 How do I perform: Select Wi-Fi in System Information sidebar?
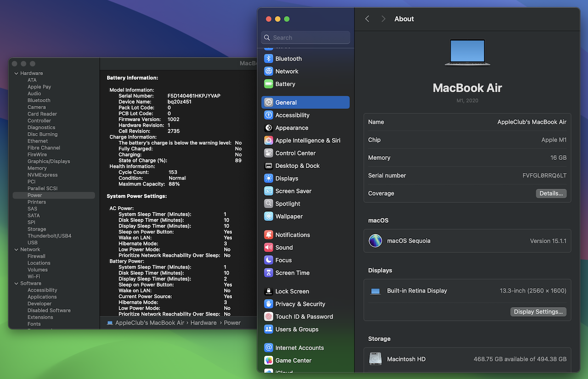coord(34,277)
